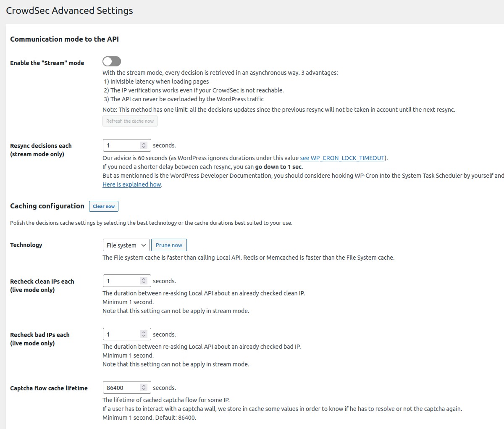Open the Here is explained how link
This screenshot has width=504, height=429.
[131, 184]
